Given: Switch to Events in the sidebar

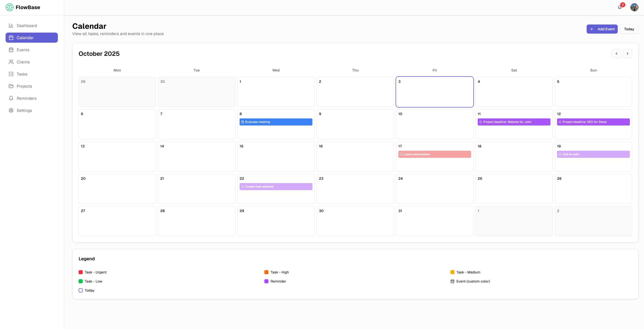Looking at the screenshot, I should 23,50.
